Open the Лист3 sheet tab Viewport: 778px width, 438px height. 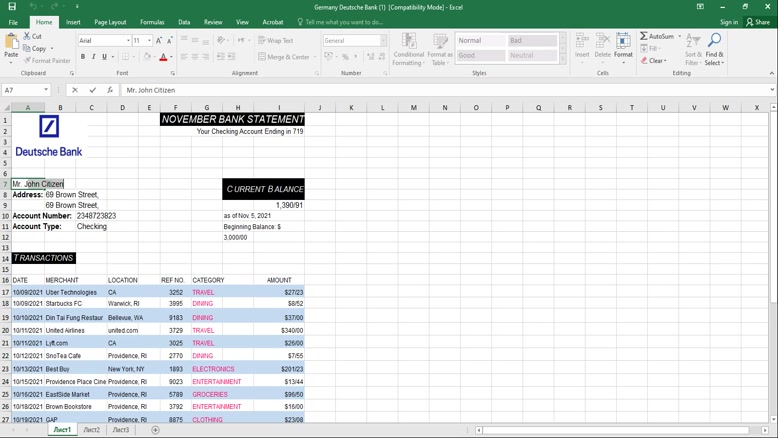[x=121, y=430]
